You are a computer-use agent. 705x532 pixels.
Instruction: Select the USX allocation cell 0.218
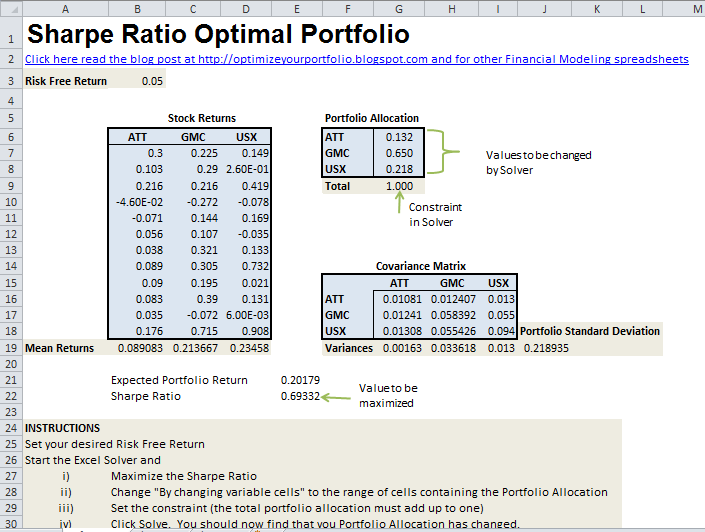399,170
